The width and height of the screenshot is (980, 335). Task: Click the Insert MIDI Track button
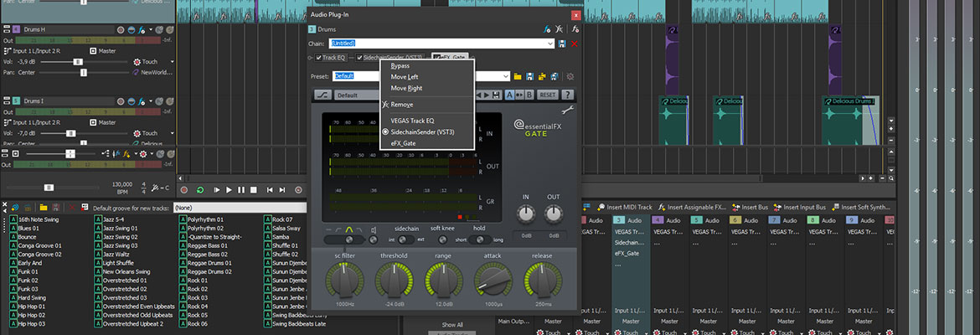coord(624,207)
